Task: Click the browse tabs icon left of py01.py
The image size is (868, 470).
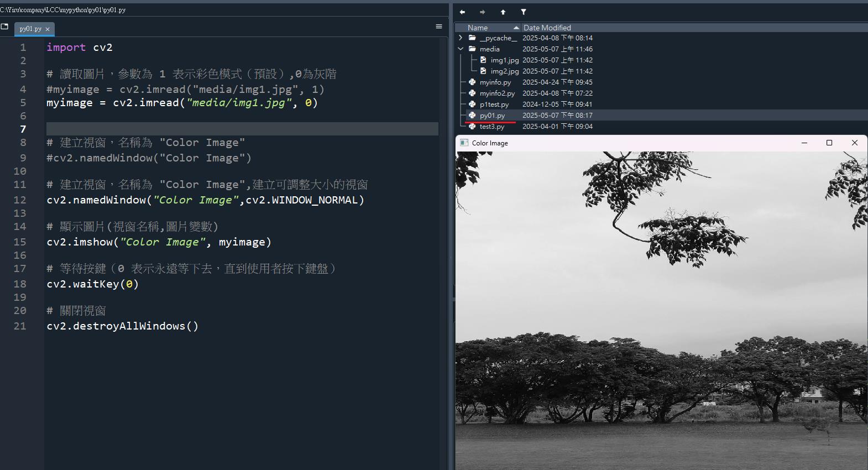Action: [5, 27]
